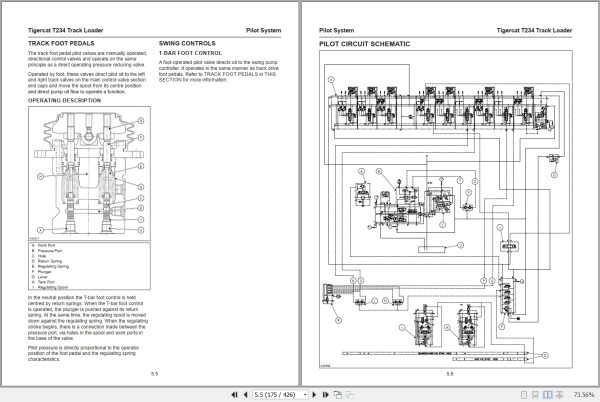Click the right page 'Pilot System' header
This screenshot has width=600, height=402.
[336, 30]
